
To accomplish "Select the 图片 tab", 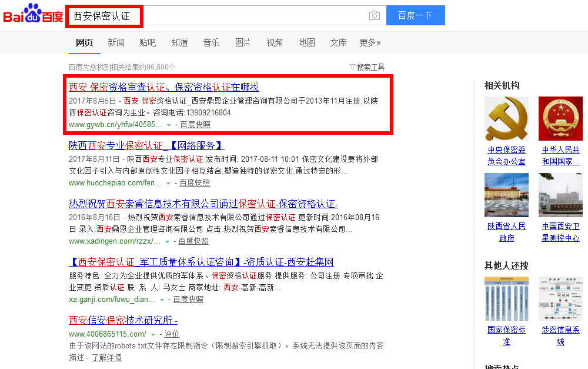I will tap(243, 43).
